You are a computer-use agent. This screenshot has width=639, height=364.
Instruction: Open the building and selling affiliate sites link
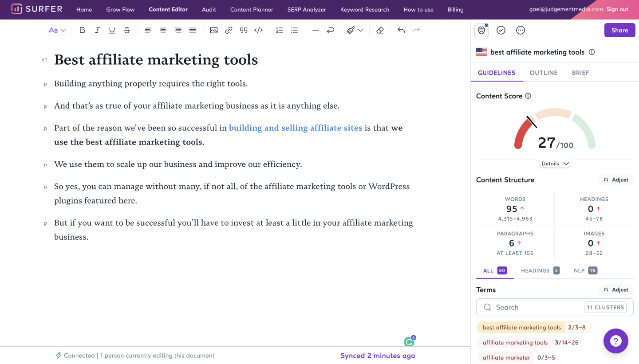click(x=296, y=128)
